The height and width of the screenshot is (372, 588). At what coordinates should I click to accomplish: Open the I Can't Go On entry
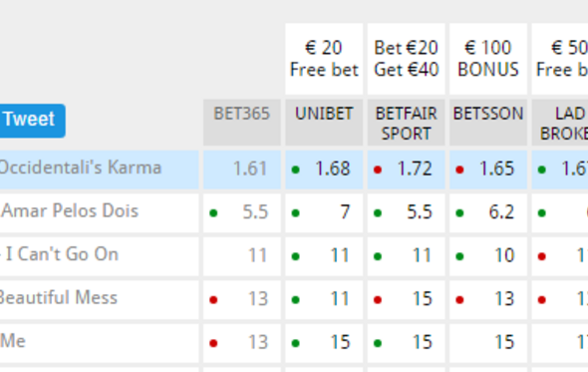[62, 254]
